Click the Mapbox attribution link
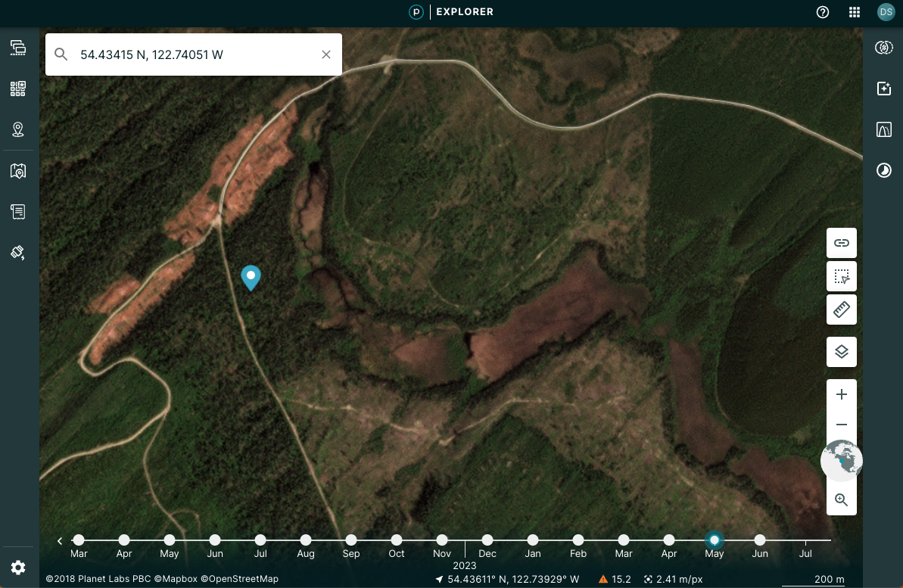Image resolution: width=903 pixels, height=588 pixels. pyautogui.click(x=176, y=579)
